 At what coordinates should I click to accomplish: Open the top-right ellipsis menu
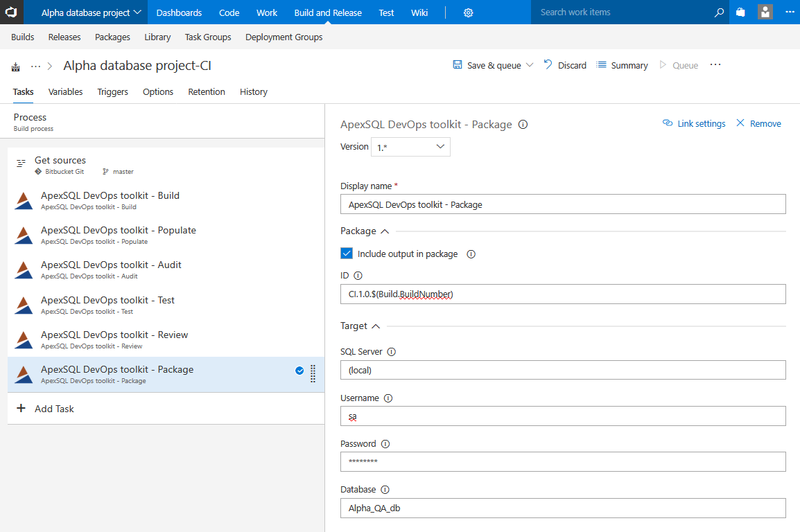(x=790, y=12)
